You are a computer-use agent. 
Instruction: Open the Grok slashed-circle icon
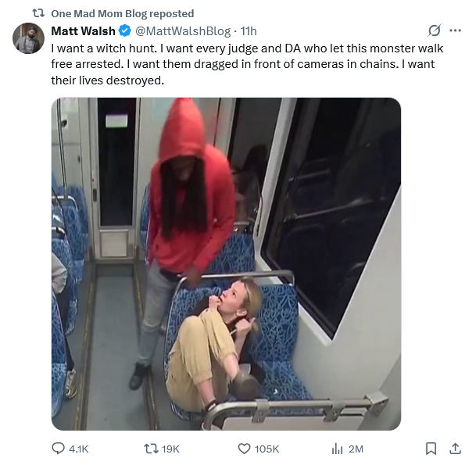(435, 30)
